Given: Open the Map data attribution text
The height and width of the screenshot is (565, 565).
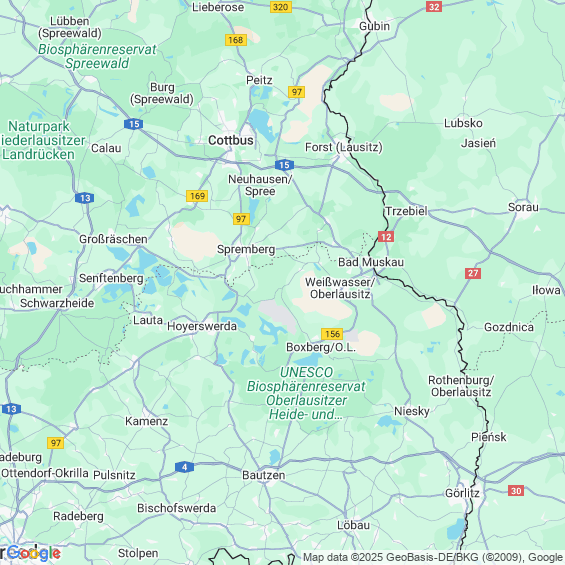Looking at the screenshot, I should pos(433,557).
